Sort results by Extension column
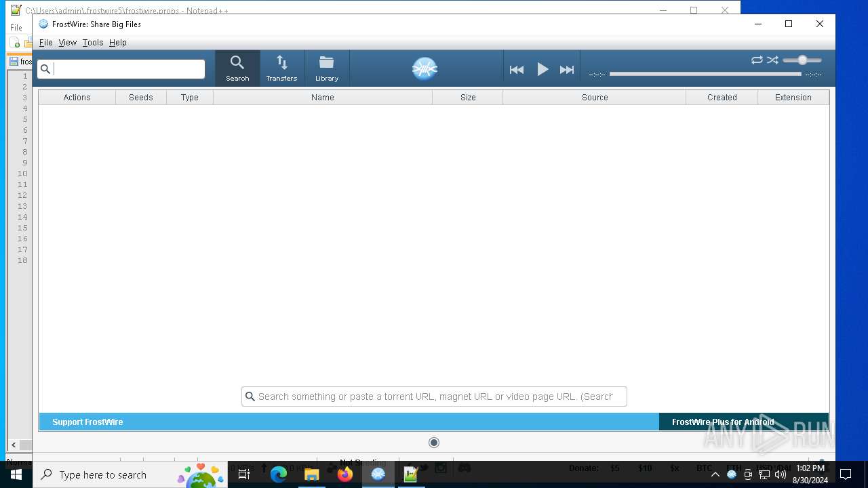The width and height of the screenshot is (868, 488). [x=793, y=98]
